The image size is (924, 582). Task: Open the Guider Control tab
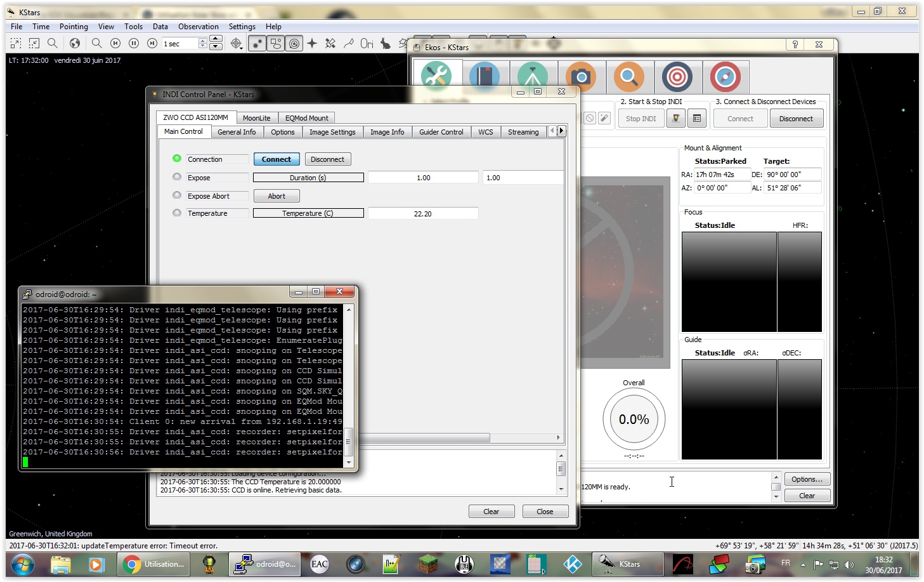point(441,132)
